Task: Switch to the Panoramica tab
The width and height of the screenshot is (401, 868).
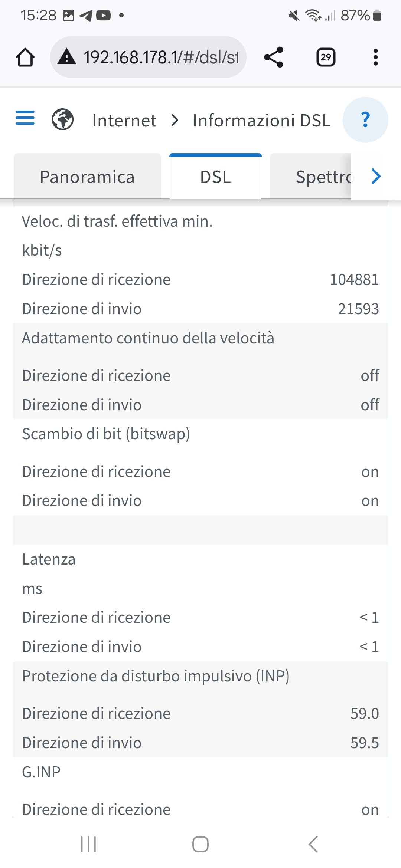Action: 87,177
